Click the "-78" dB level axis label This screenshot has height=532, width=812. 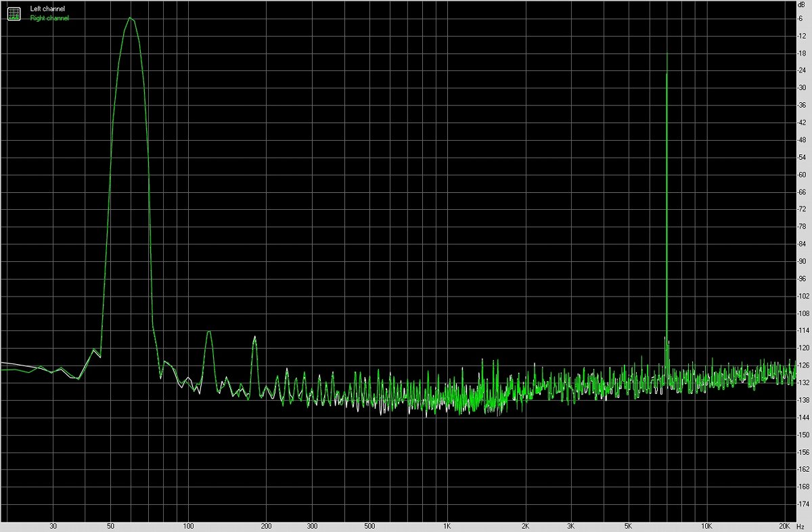pos(802,227)
